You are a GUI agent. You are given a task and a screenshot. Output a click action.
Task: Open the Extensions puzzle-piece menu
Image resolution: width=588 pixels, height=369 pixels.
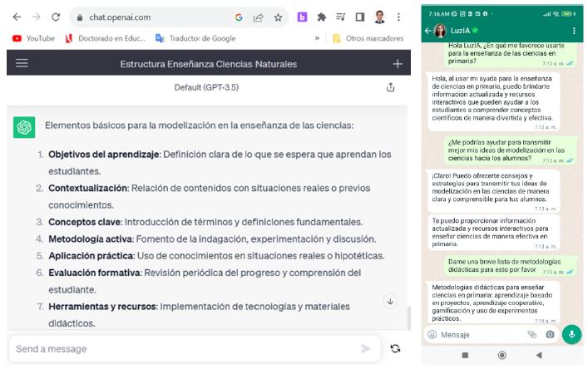[x=321, y=17]
